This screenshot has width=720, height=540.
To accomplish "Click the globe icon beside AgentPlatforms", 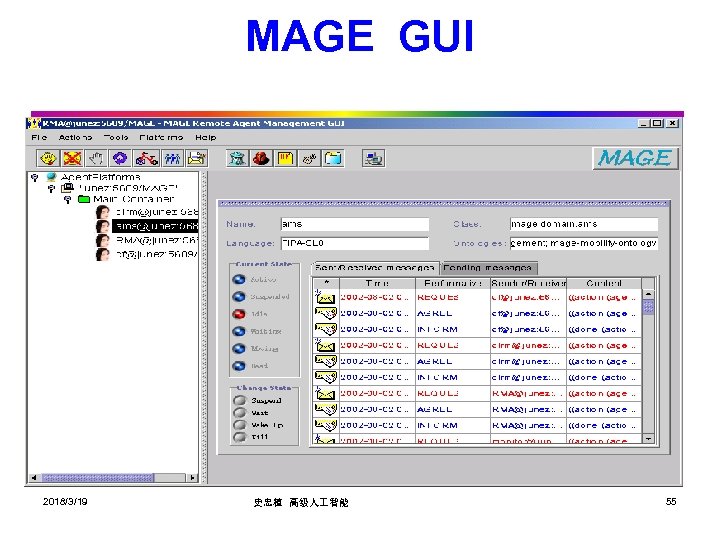I will pyautogui.click(x=51, y=177).
